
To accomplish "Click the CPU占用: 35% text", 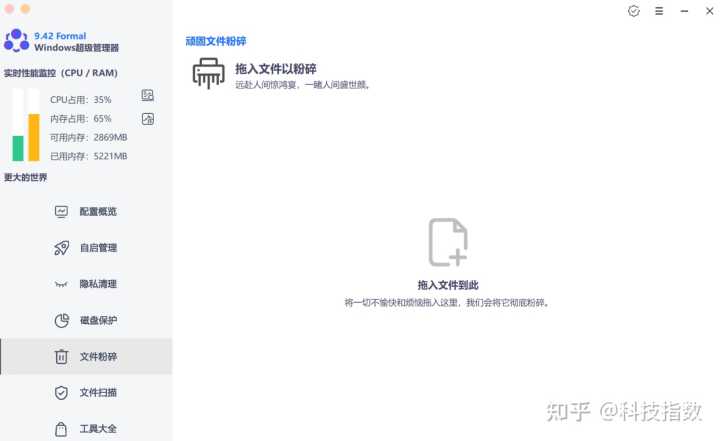I will tap(81, 100).
